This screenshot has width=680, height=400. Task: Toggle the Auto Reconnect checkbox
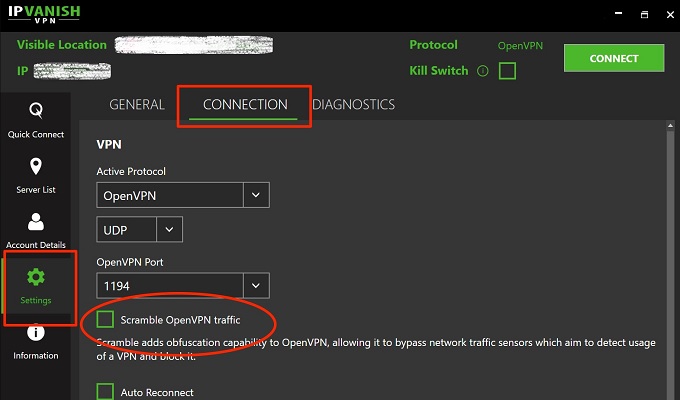pos(105,391)
